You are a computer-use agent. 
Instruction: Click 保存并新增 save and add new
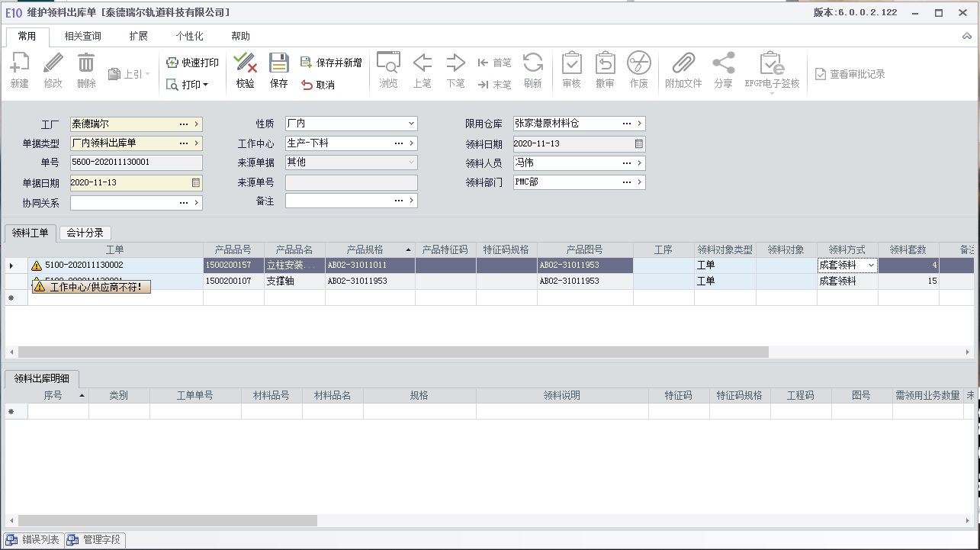pyautogui.click(x=331, y=63)
